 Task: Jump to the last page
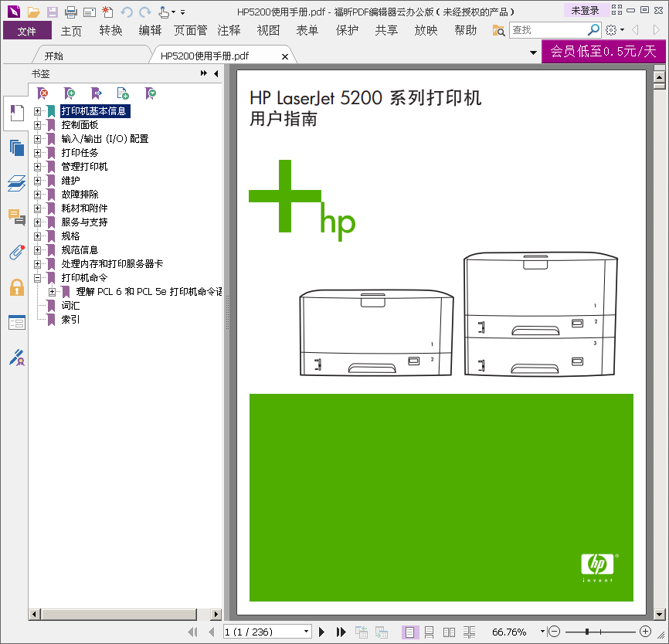point(341,632)
